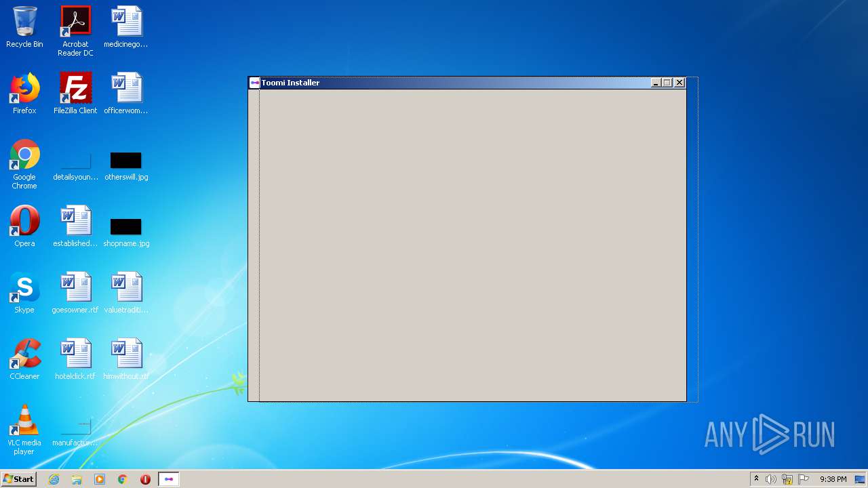The image size is (868, 488).
Task: Select the medicinego document icon
Action: 126,28
